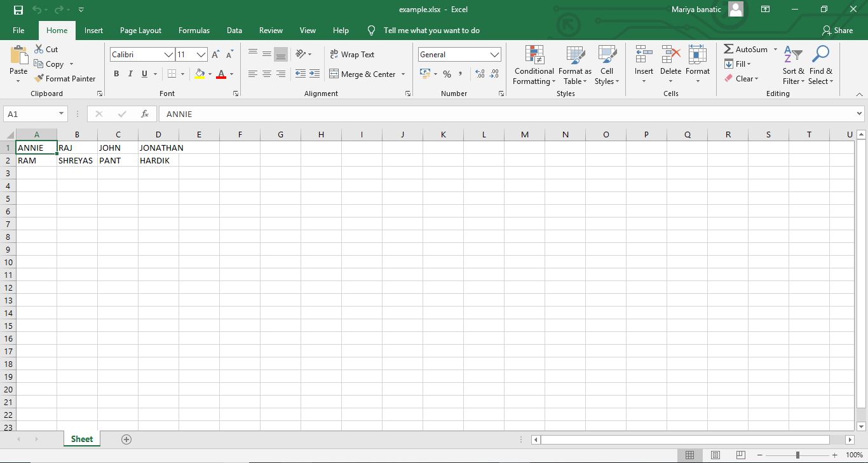
Task: Click the Delete cells icon
Action: click(670, 55)
